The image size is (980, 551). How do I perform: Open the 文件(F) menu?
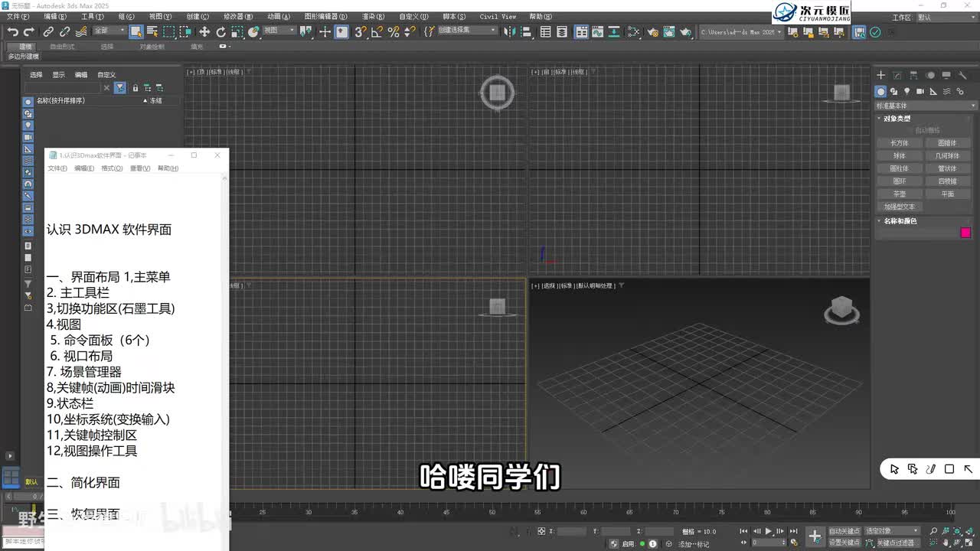tap(18, 16)
